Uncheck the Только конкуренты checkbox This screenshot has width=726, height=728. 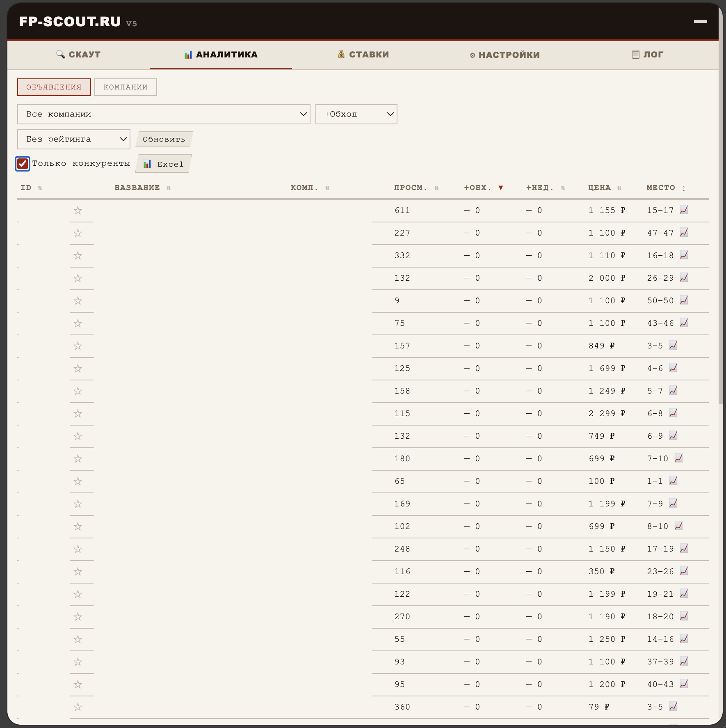coord(23,163)
